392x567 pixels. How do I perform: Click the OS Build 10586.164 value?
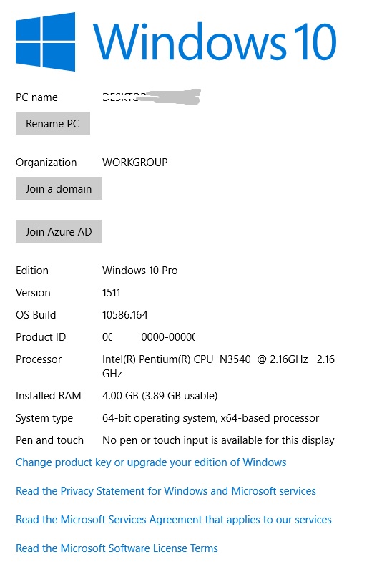(x=125, y=315)
